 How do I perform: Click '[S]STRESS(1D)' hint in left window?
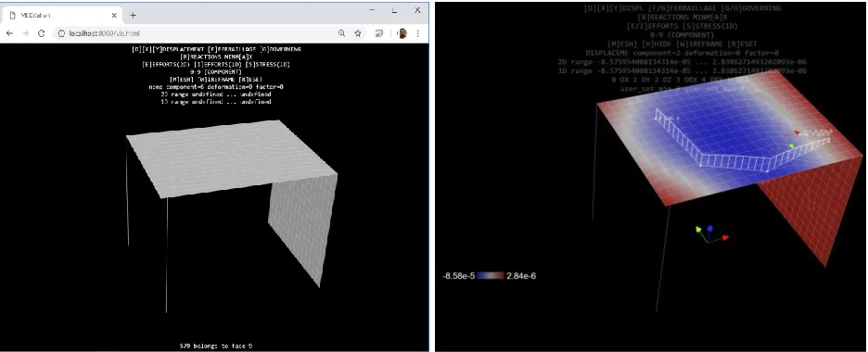267,64
